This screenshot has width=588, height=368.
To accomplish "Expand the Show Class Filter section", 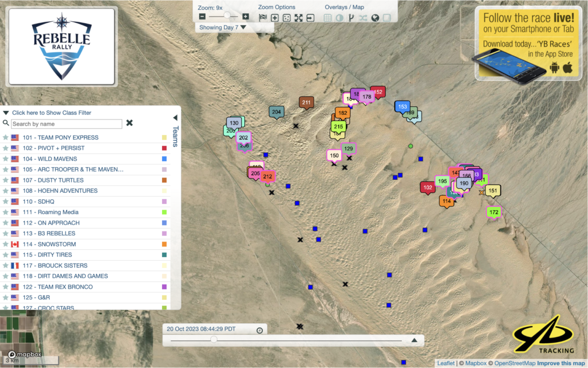I will tap(51, 113).
